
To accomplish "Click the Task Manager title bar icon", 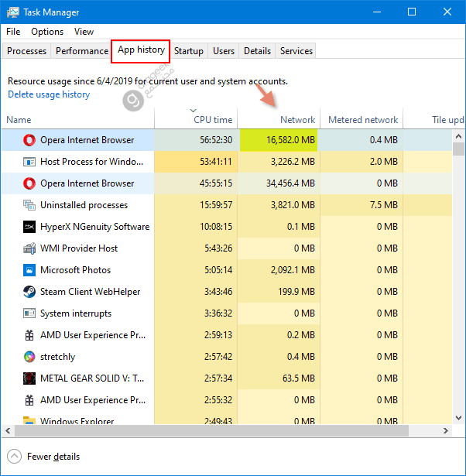I will 12,12.
